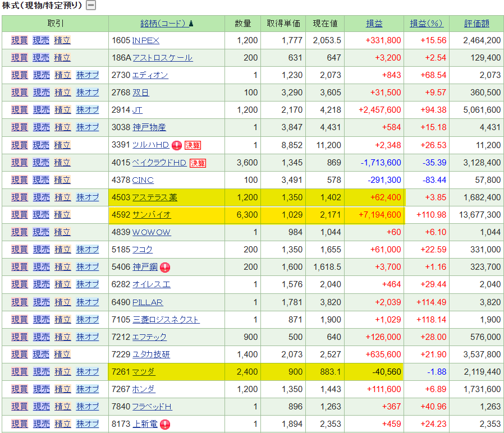Screen dimensions: 504x433
Task: Open the アストロスケール stock link
Action: [163, 58]
